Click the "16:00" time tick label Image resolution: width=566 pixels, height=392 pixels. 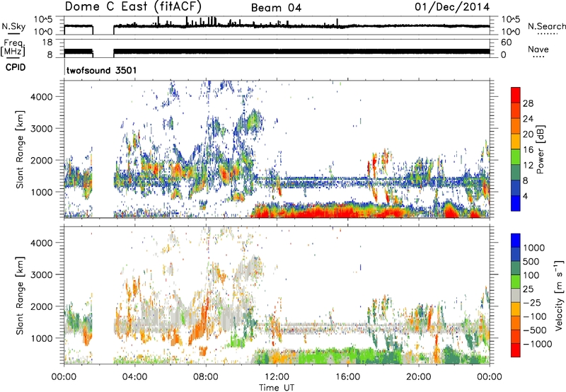tap(347, 377)
